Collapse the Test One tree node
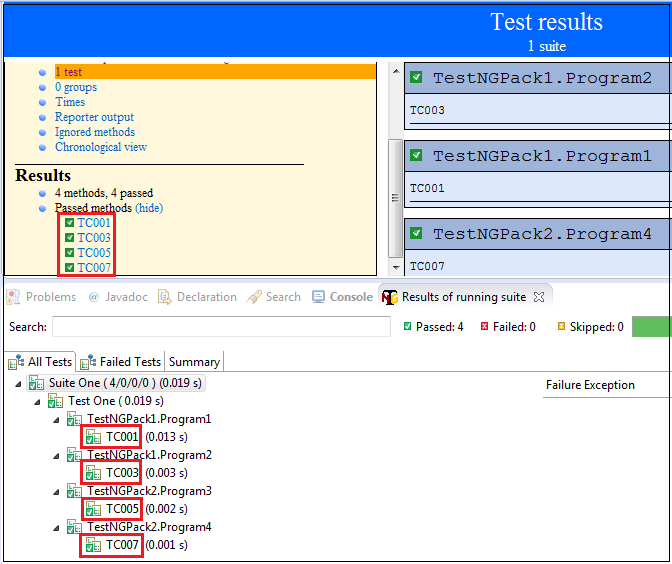This screenshot has width=672, height=564. 37,402
